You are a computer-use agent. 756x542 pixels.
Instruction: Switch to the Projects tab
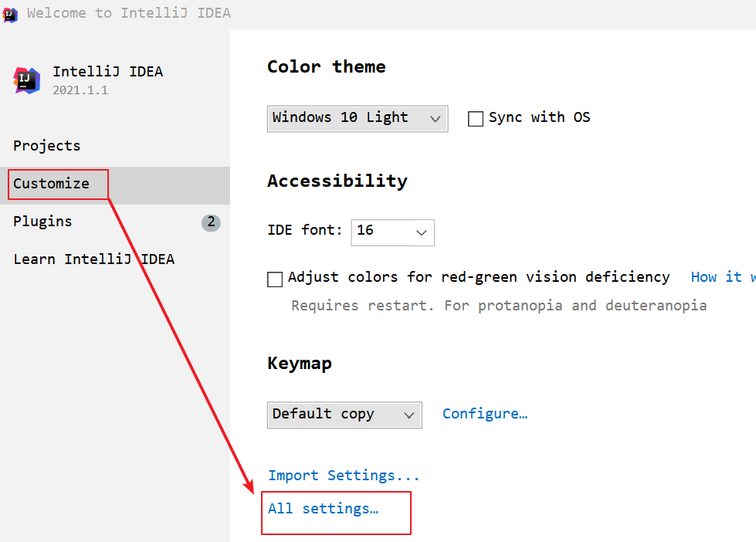click(x=46, y=146)
